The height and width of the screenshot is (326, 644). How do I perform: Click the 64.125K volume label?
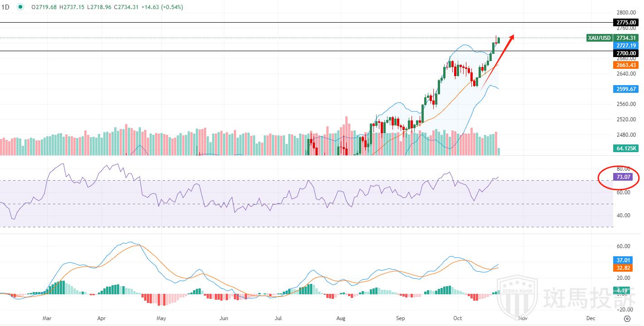pyautogui.click(x=625, y=148)
